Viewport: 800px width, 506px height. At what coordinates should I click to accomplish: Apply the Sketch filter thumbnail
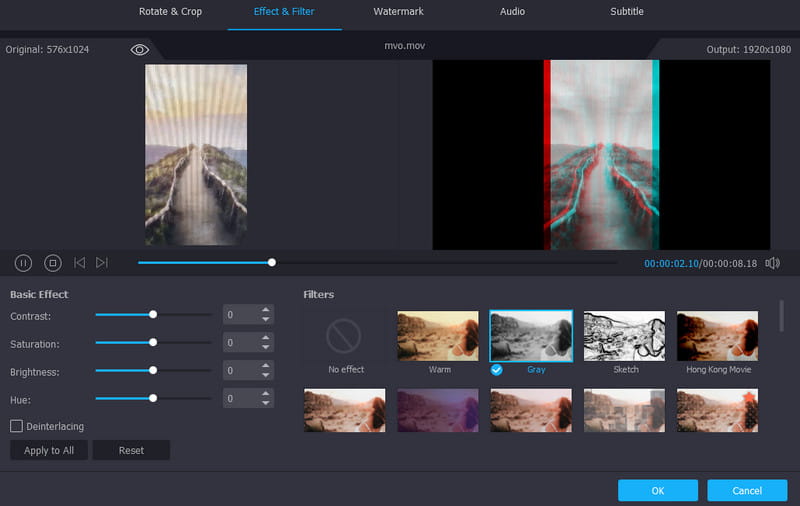[x=624, y=336]
